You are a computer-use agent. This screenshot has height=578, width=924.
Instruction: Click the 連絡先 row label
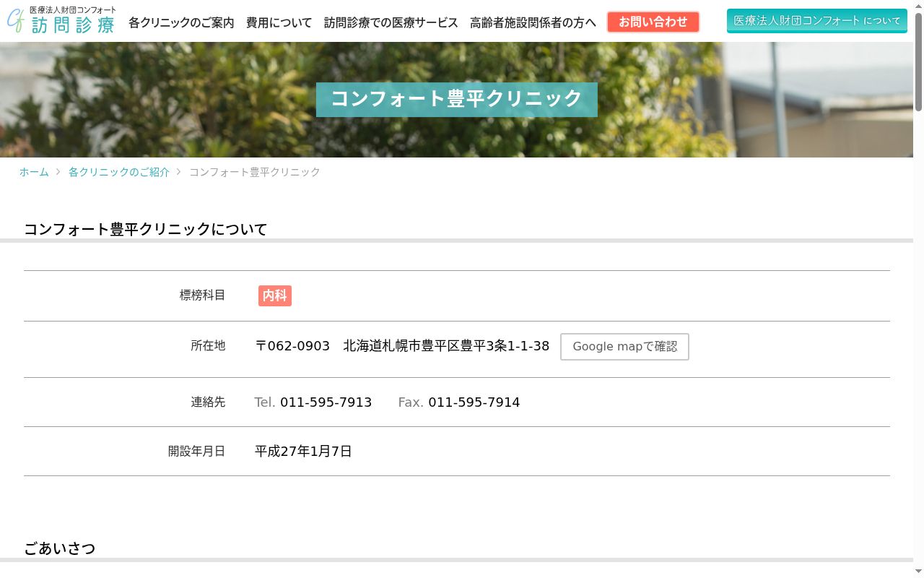click(x=208, y=402)
